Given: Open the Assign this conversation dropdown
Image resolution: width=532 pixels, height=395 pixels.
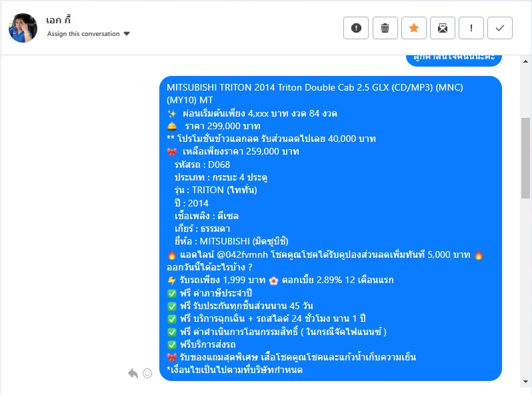Looking at the screenshot, I should [x=88, y=34].
